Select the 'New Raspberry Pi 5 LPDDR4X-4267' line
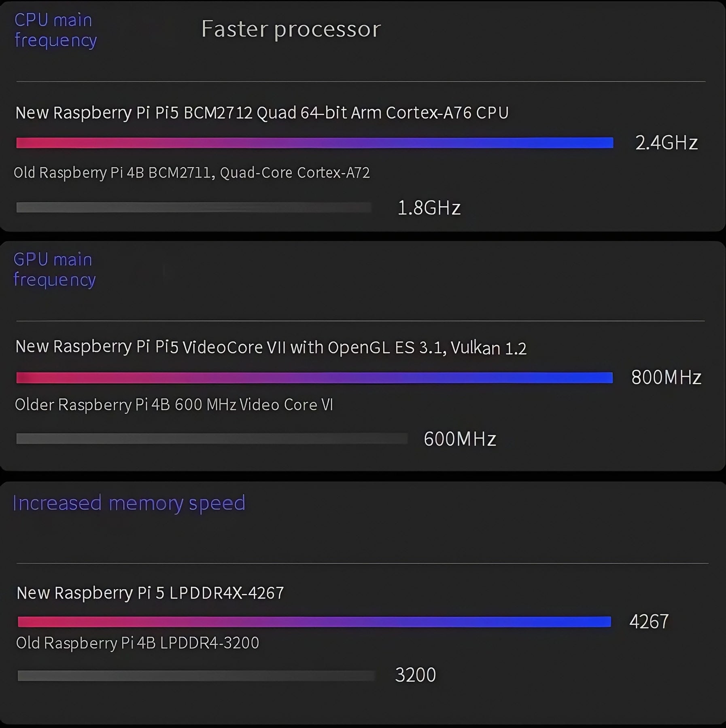 click(150, 593)
